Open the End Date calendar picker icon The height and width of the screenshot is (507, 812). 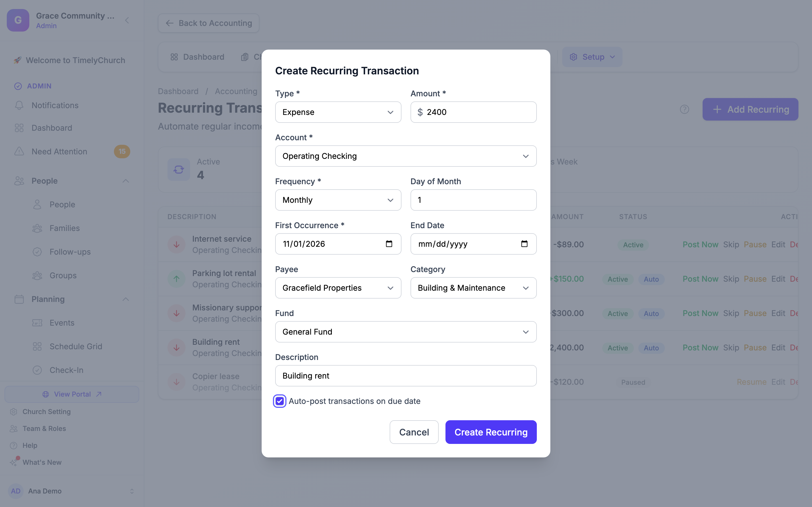click(x=524, y=244)
